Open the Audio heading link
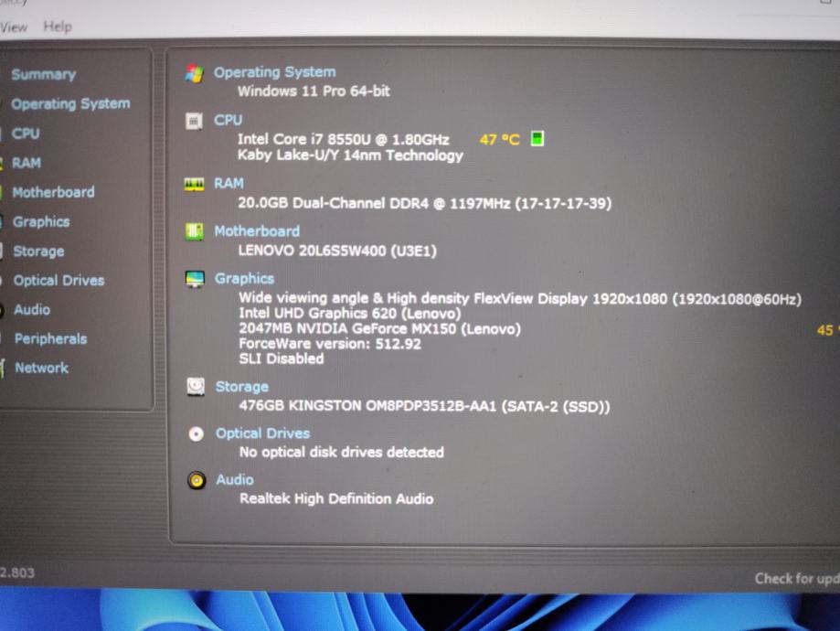840x631 pixels. 235,479
